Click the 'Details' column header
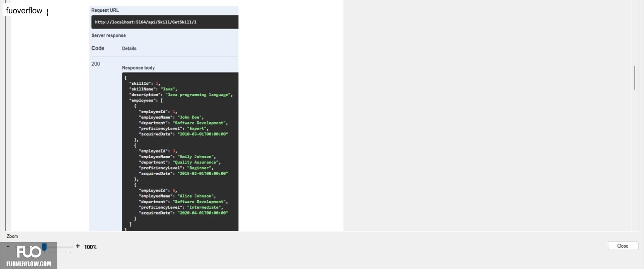 129,49
